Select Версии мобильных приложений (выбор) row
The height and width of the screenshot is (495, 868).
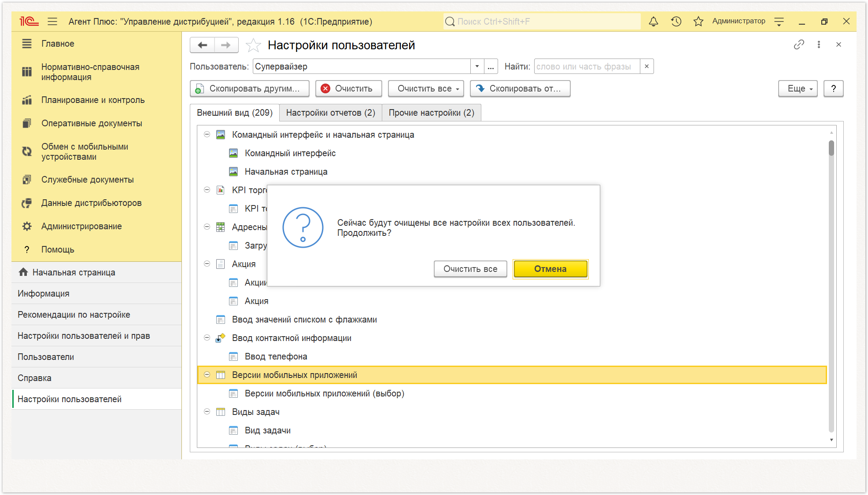pyautogui.click(x=512, y=393)
